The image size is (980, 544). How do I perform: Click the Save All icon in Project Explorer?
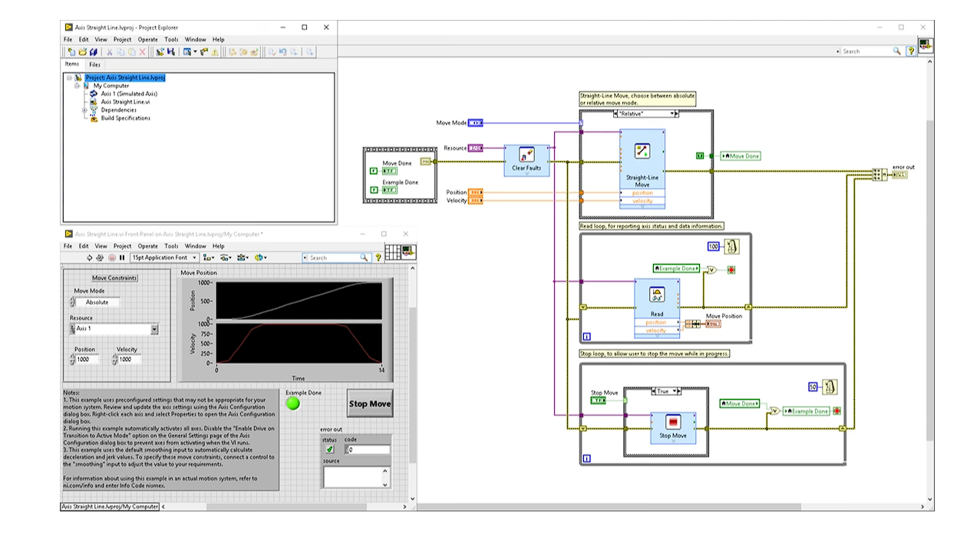coord(94,52)
